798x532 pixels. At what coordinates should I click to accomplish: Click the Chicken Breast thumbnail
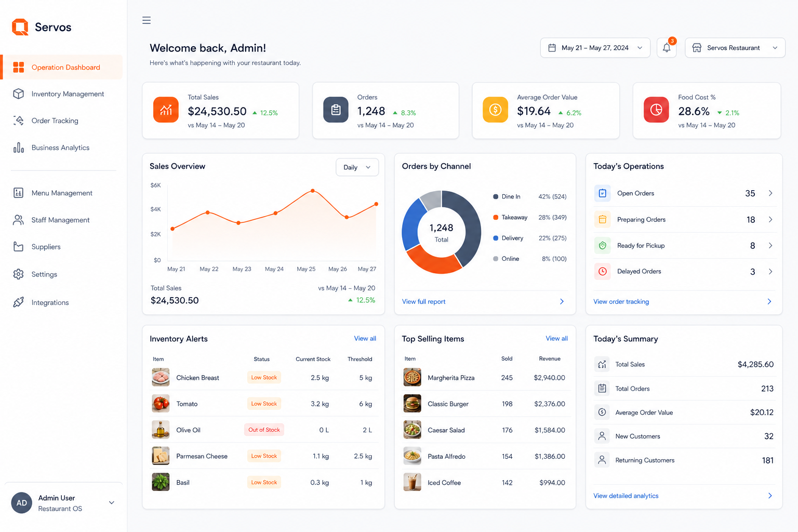click(x=161, y=378)
